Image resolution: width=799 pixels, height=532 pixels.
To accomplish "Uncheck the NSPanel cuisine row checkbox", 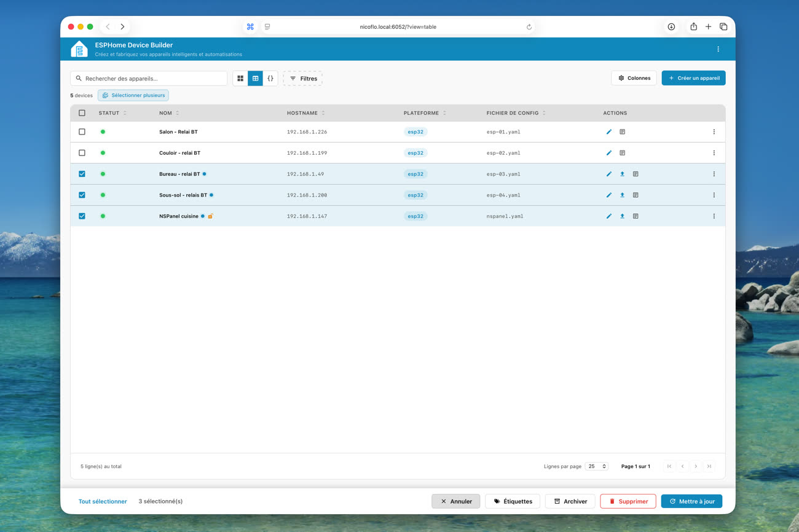I will pos(82,216).
